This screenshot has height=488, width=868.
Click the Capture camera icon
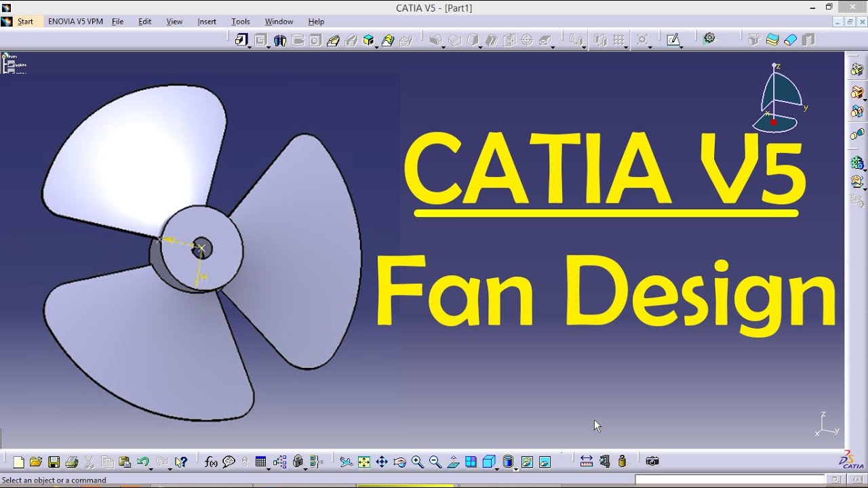click(652, 462)
